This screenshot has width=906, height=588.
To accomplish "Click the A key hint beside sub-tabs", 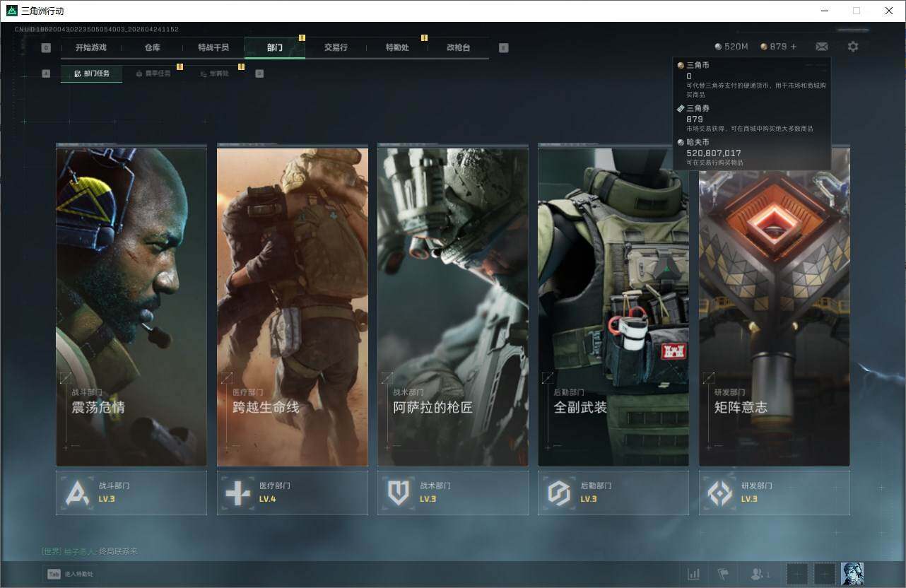I will (x=46, y=73).
